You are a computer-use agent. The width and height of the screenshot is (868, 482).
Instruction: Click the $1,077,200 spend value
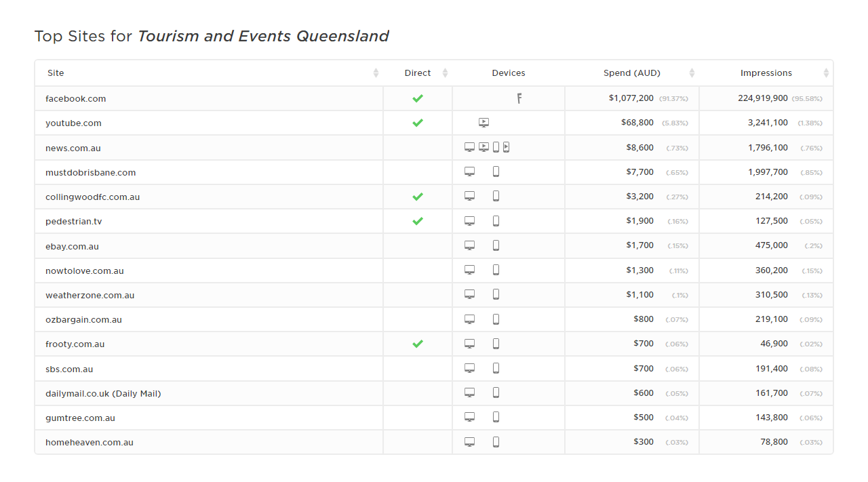point(631,98)
